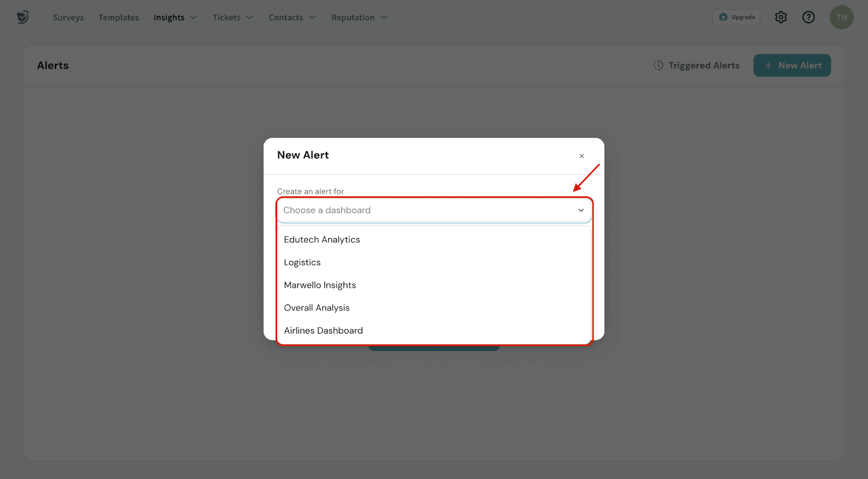Expand the Reputation dropdown menu
Screen dimensions: 868x479
pos(359,17)
